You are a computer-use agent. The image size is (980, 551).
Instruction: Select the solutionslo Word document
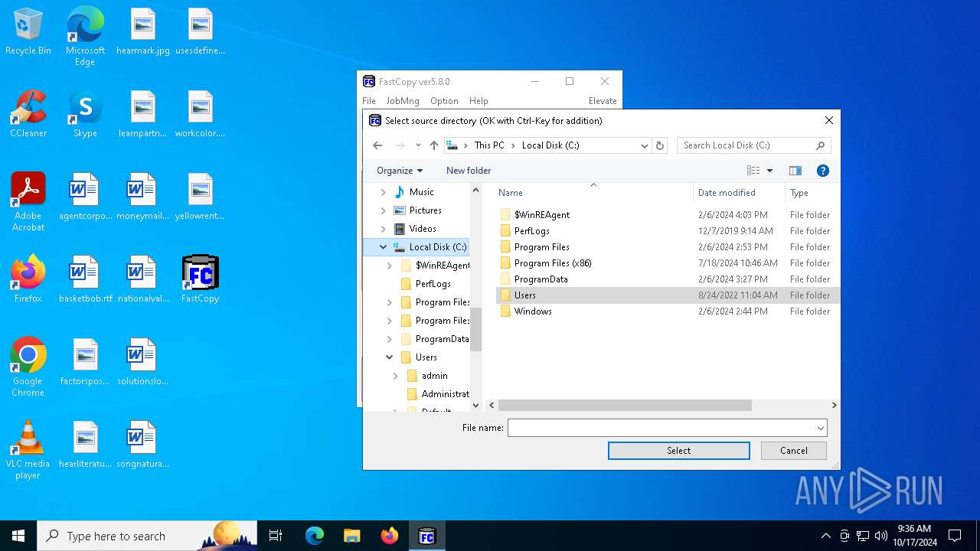tap(143, 363)
